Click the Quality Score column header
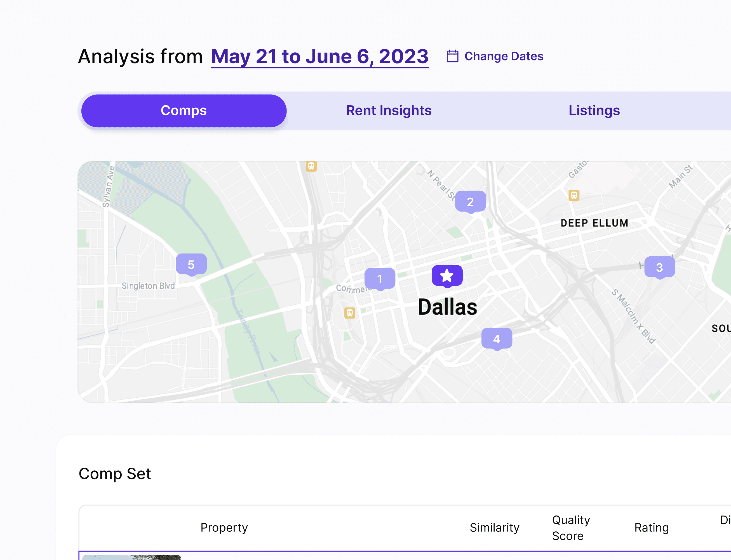731x560 pixels. 571,528
